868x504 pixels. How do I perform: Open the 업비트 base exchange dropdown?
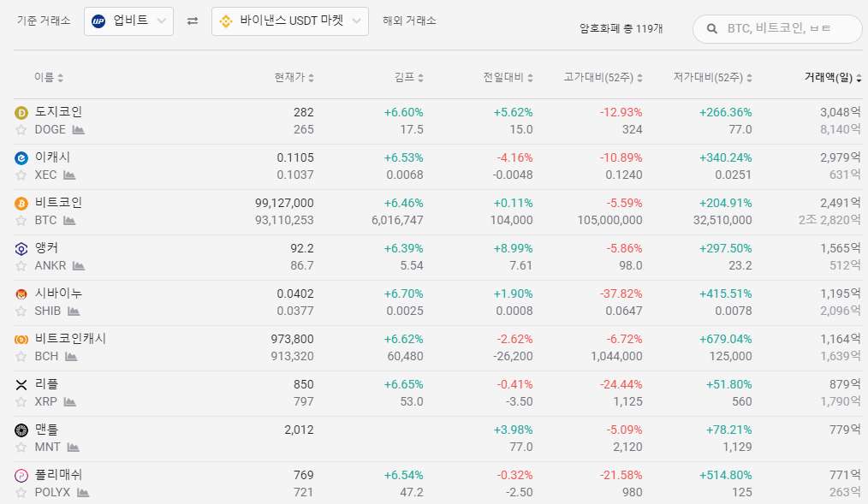point(129,21)
